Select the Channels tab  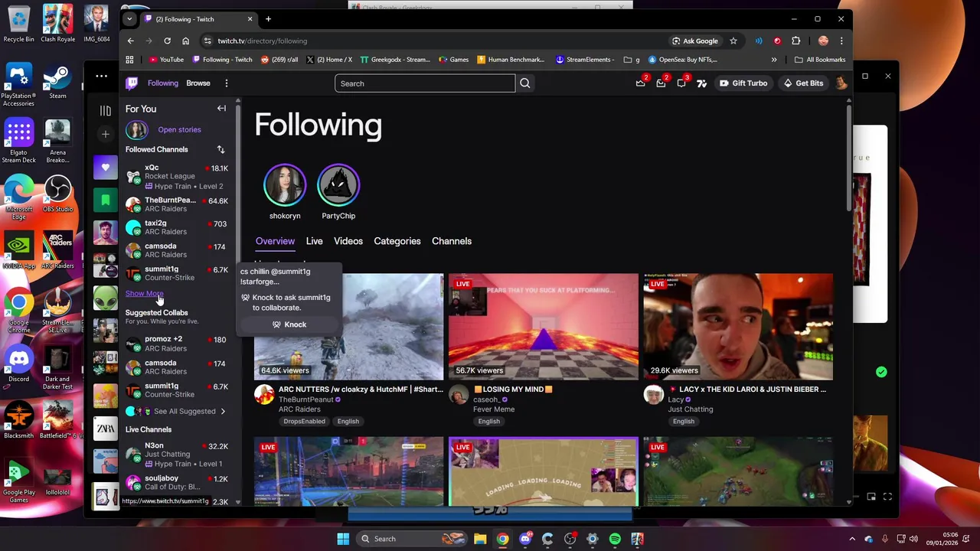pyautogui.click(x=452, y=241)
